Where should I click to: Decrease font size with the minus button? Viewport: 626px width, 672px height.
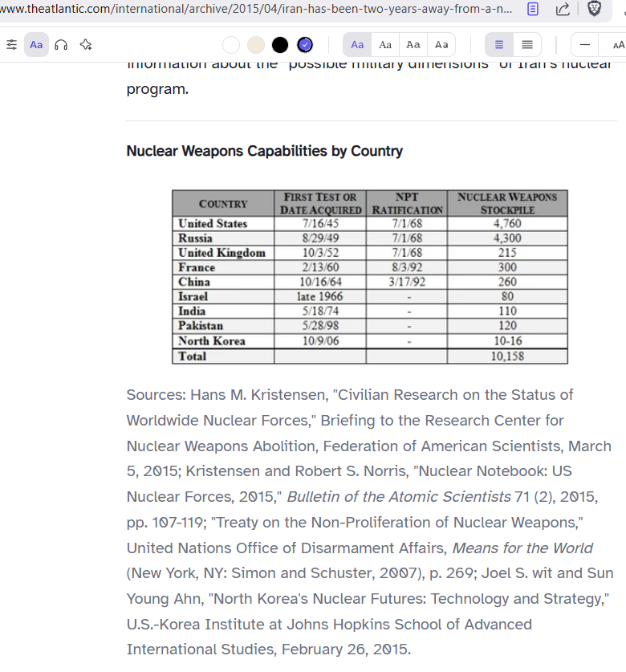585,45
